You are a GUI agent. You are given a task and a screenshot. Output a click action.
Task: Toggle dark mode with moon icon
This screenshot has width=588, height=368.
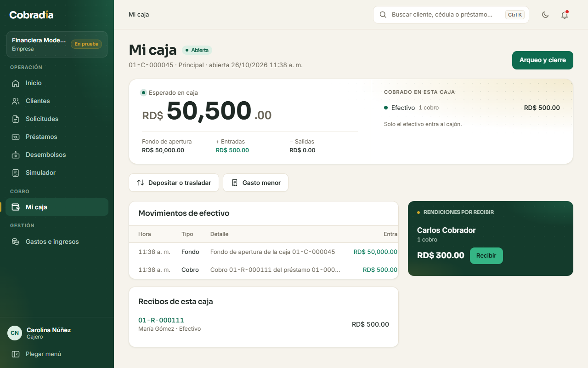tap(545, 15)
